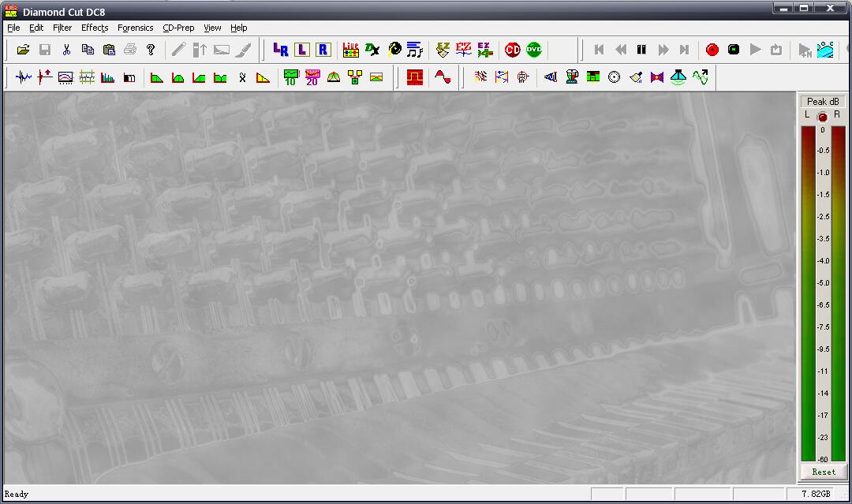Open the yellow boxes multi-filter icon
852x504 pixels.
[x=355, y=77]
